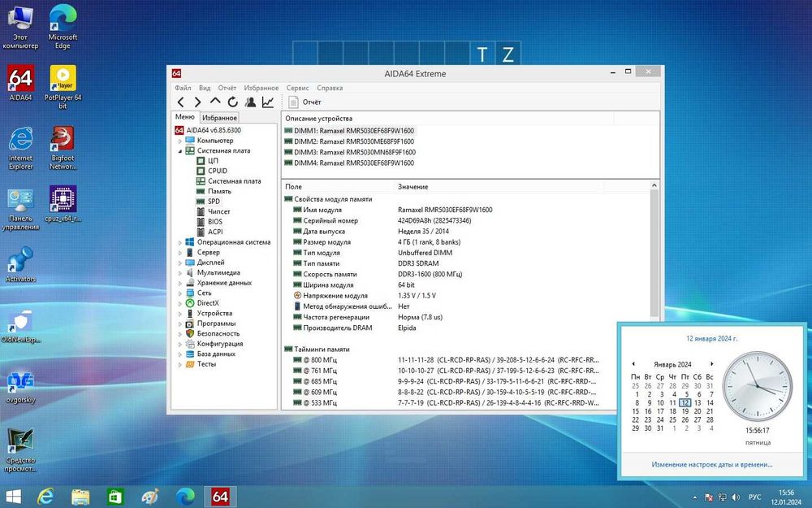Open the cpuz_x64 desktop shortcut
The image size is (812, 508).
click(63, 204)
